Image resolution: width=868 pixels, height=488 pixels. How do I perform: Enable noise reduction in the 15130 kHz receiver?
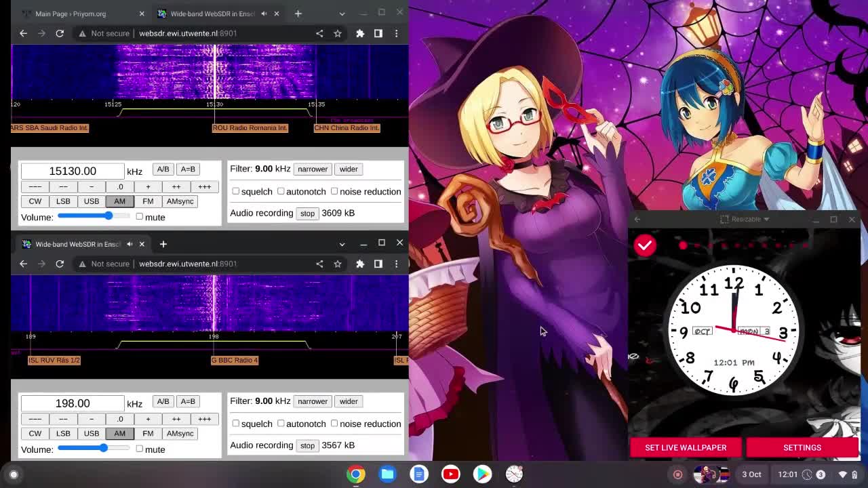[334, 191]
